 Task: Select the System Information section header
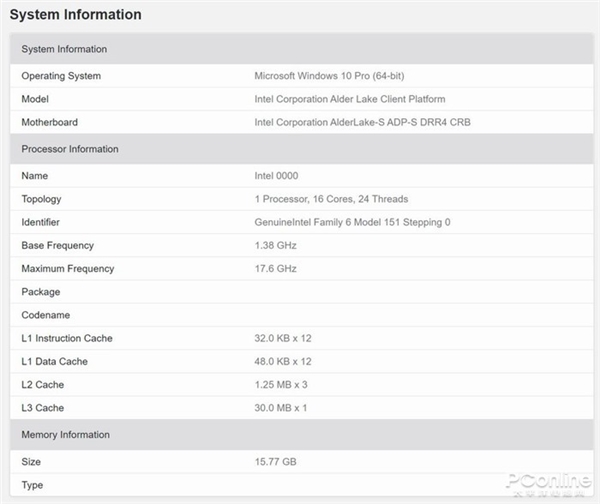[x=64, y=49]
